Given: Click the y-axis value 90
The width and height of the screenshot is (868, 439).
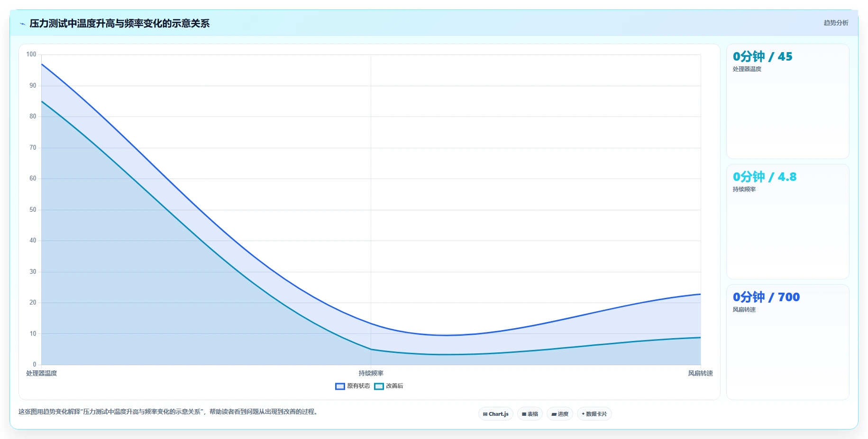Looking at the screenshot, I should point(33,85).
